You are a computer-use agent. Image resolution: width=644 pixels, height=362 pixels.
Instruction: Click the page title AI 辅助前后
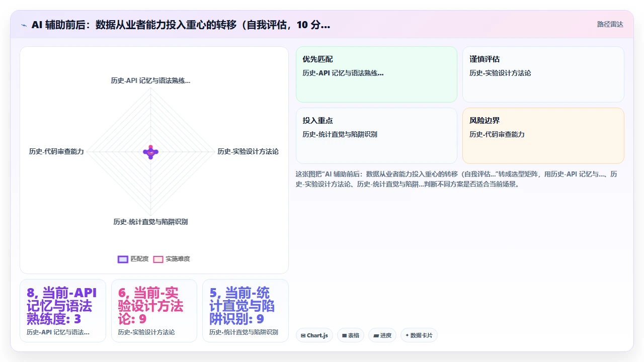coord(181,25)
